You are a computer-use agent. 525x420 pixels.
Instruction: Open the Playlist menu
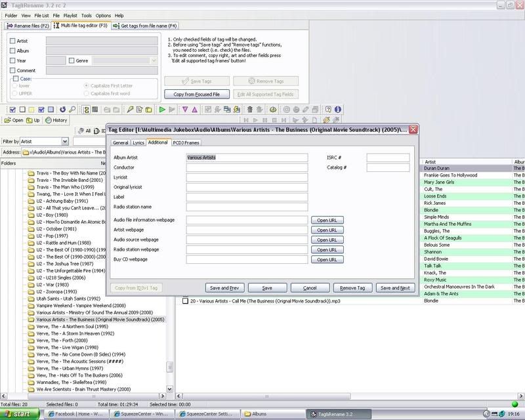pyautogui.click(x=70, y=15)
